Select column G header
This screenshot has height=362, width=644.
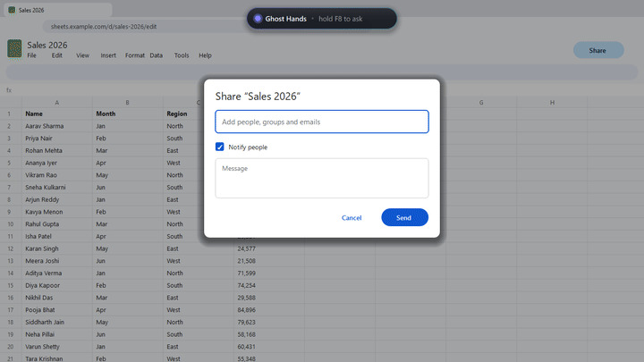click(481, 103)
